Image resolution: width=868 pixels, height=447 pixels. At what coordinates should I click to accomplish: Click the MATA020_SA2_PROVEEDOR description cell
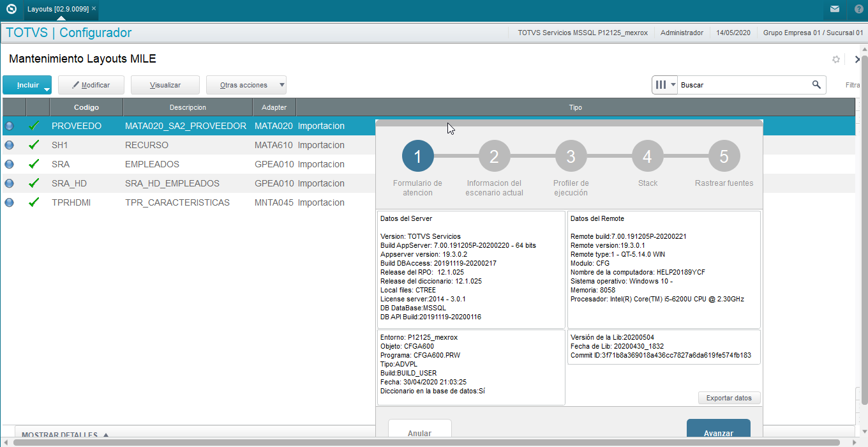(188, 126)
